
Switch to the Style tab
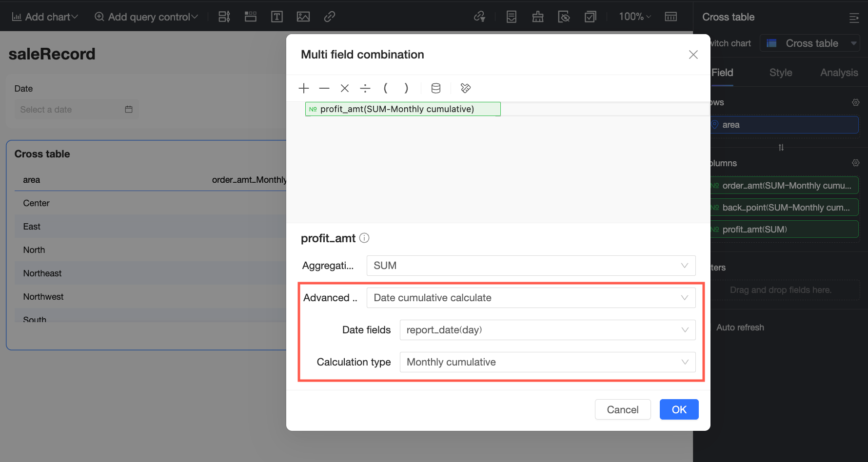coord(780,73)
